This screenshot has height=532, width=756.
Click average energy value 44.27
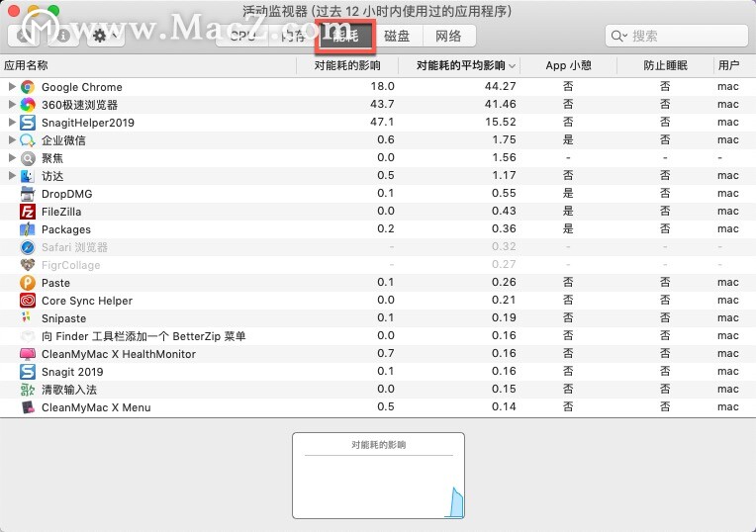[501, 86]
